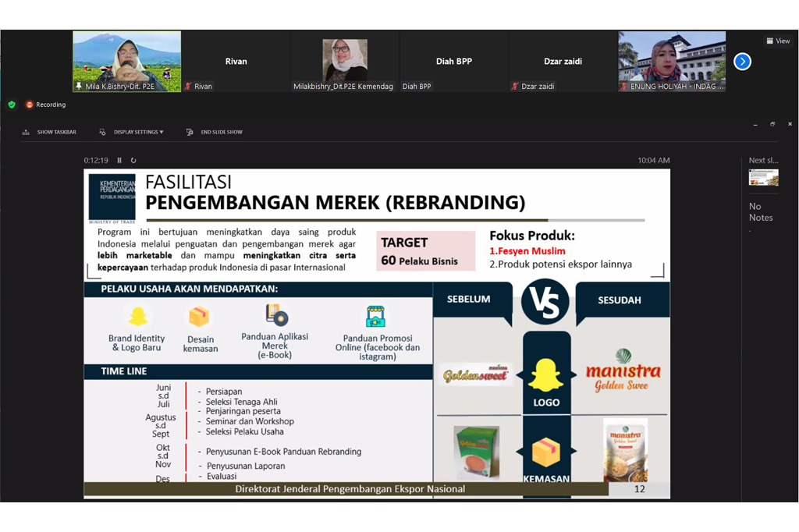Click the Panduan Aplikasi Merek e-Book icon
The image size is (799, 532).
[x=277, y=315]
